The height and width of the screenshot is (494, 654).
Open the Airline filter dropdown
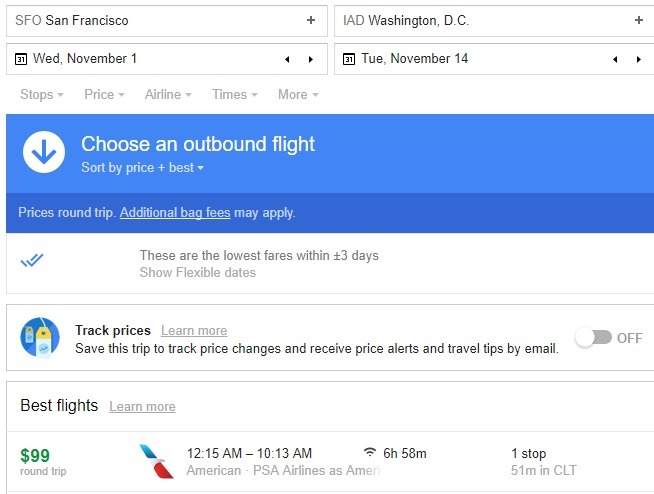pyautogui.click(x=168, y=95)
